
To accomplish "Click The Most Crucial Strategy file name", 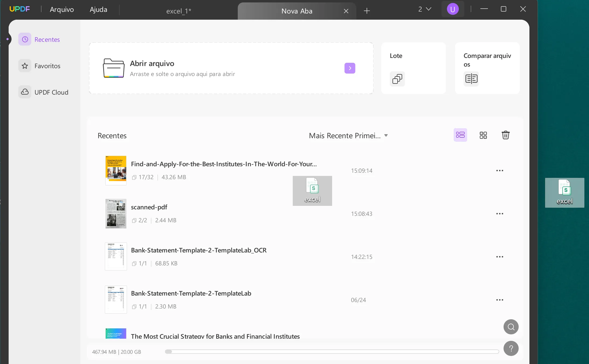I will point(215,336).
